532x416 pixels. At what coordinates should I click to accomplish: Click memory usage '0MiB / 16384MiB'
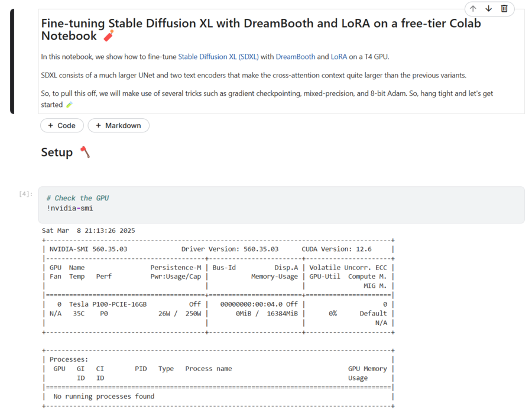267,314
